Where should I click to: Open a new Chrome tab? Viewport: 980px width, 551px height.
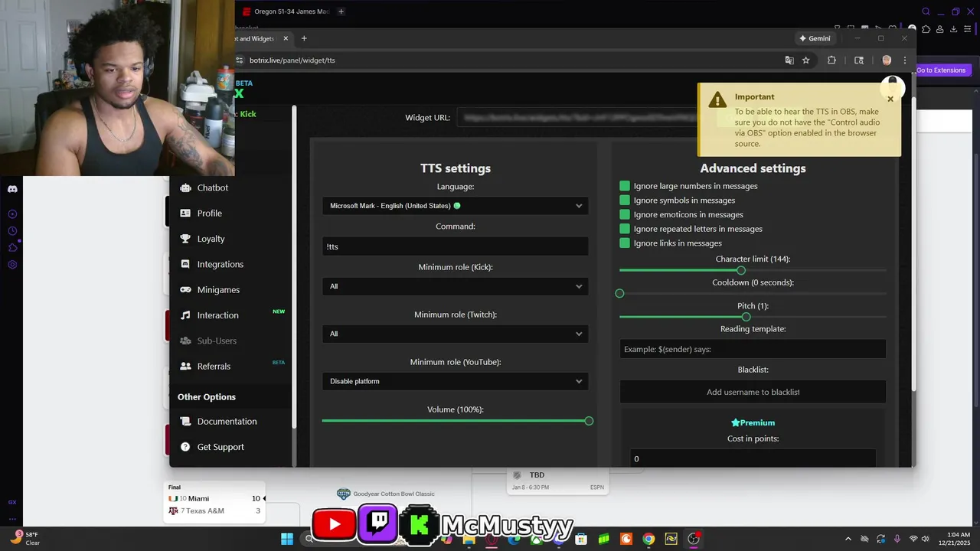pos(304,38)
